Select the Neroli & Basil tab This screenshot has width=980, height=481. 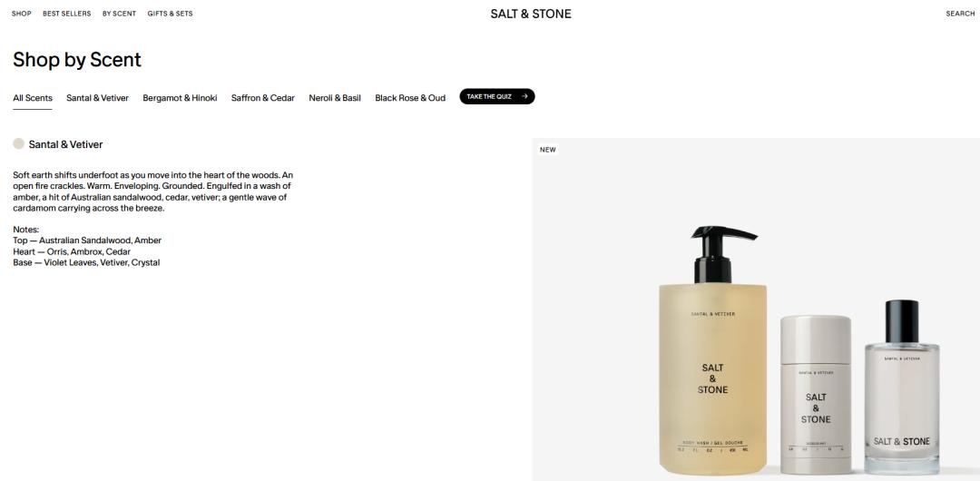click(x=335, y=98)
